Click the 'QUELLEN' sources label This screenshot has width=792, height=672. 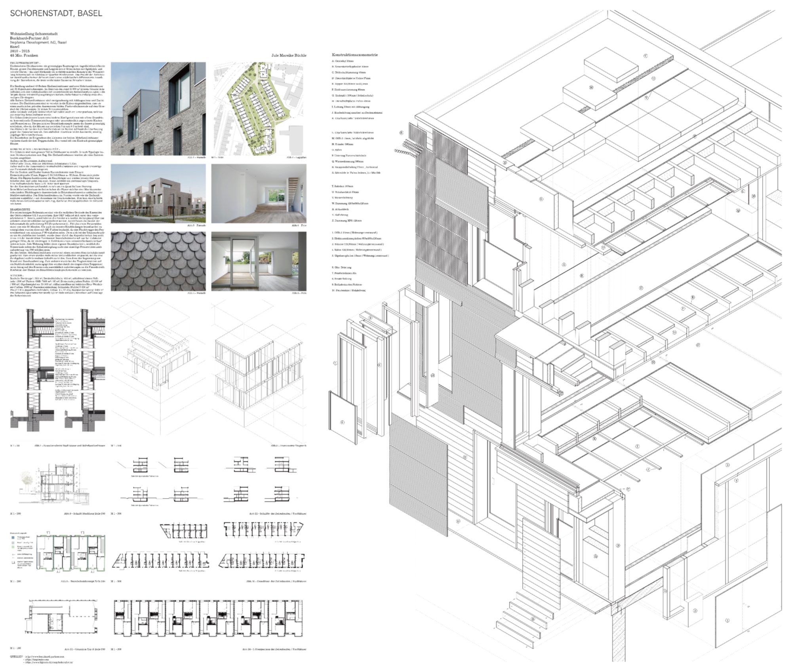pyautogui.click(x=17, y=657)
